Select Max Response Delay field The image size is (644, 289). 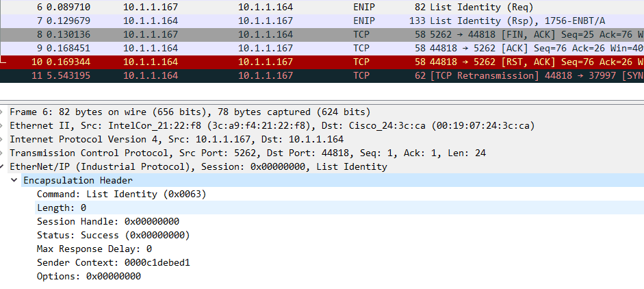94,249
